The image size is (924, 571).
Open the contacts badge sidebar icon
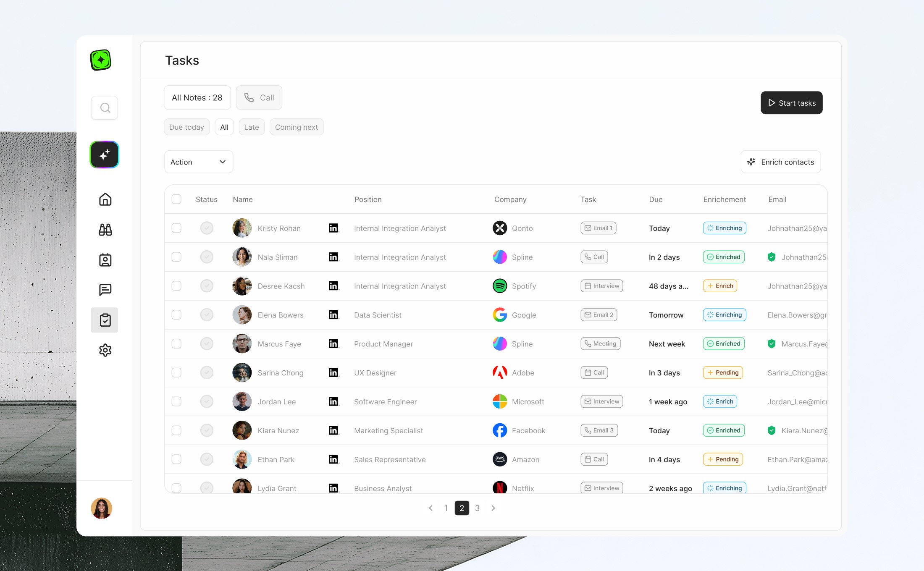coord(105,260)
